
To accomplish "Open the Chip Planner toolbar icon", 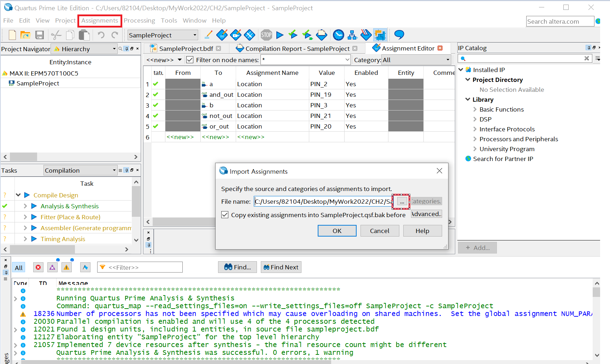I will click(x=250, y=35).
